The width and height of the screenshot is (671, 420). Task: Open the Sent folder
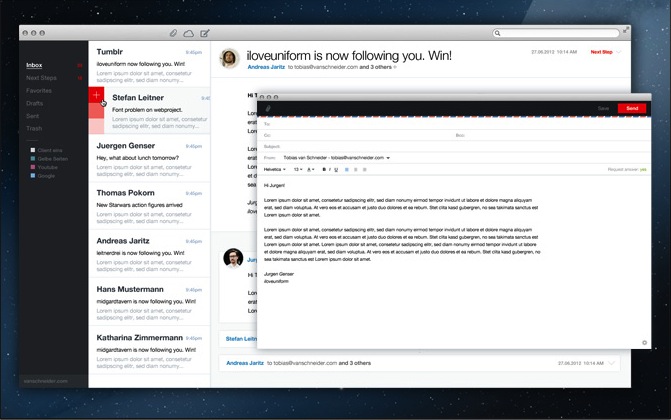tap(32, 116)
